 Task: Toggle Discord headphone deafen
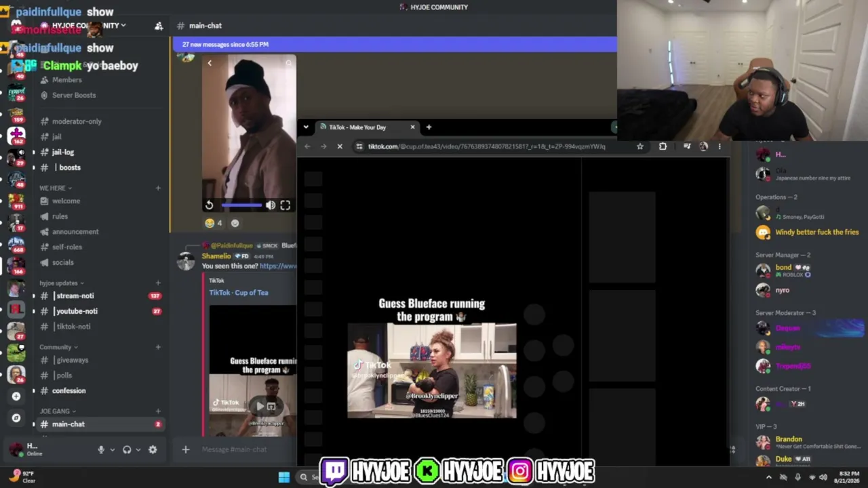point(127,449)
